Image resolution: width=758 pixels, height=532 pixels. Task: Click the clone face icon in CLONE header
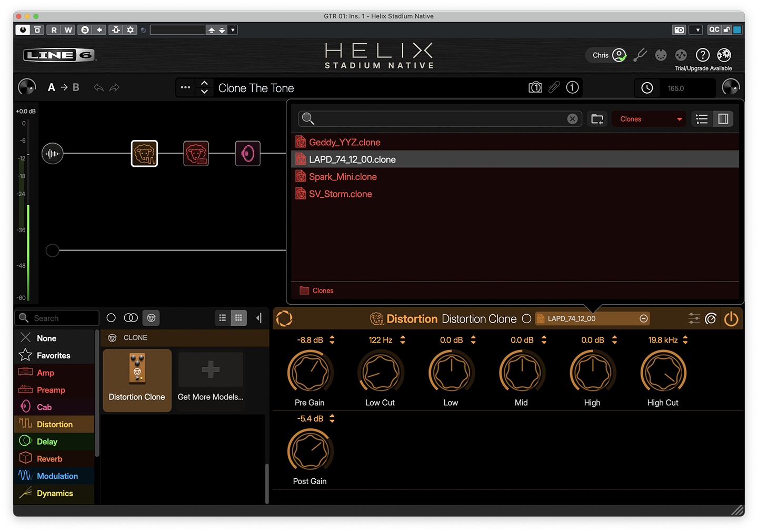point(112,338)
